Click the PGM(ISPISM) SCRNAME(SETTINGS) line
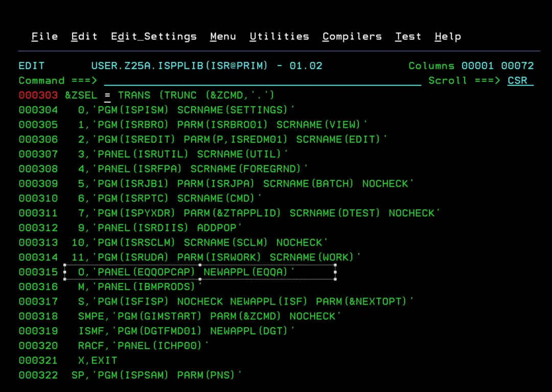 click(186, 110)
